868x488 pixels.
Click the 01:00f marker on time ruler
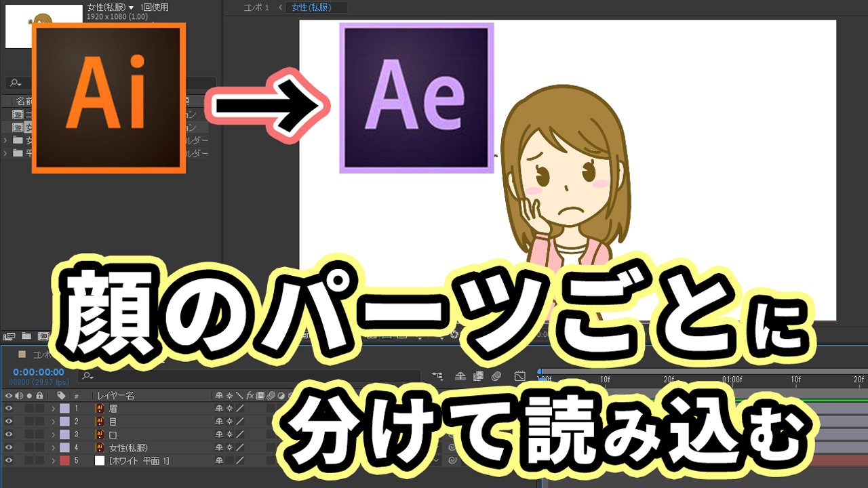pos(732,380)
